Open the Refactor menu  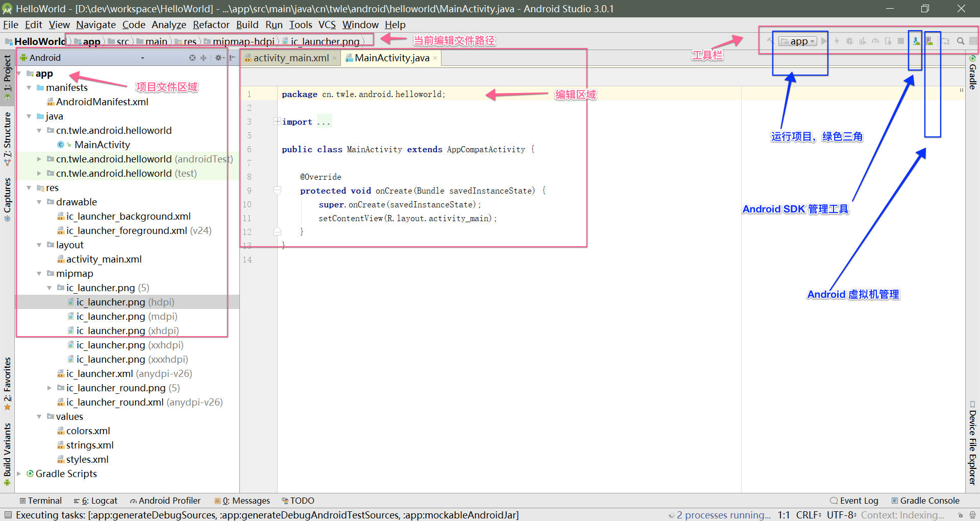(211, 25)
